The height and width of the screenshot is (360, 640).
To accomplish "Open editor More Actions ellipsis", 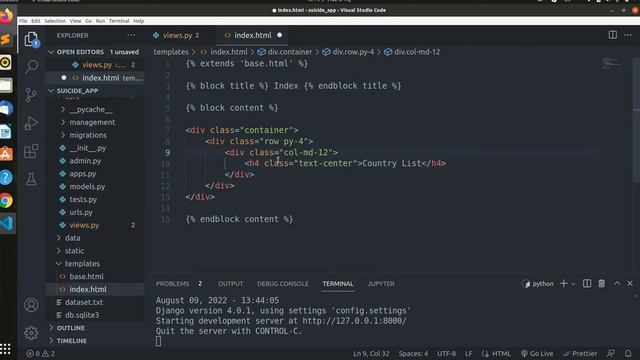I will 628,35.
